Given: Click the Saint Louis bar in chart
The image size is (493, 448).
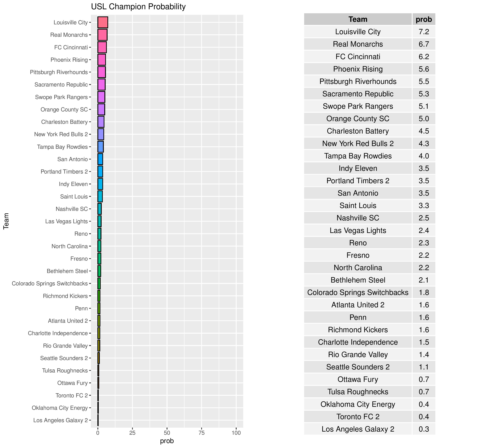Looking at the screenshot, I should [x=100, y=197].
